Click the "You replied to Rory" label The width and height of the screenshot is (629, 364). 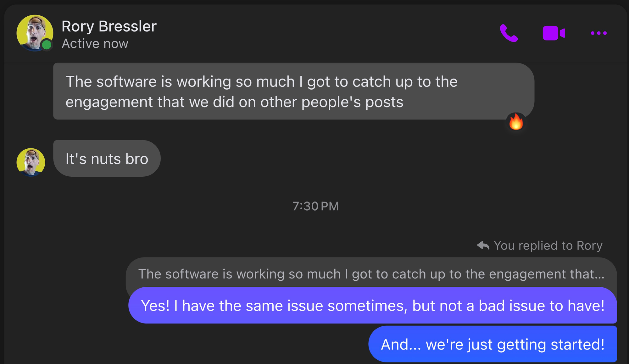point(548,245)
